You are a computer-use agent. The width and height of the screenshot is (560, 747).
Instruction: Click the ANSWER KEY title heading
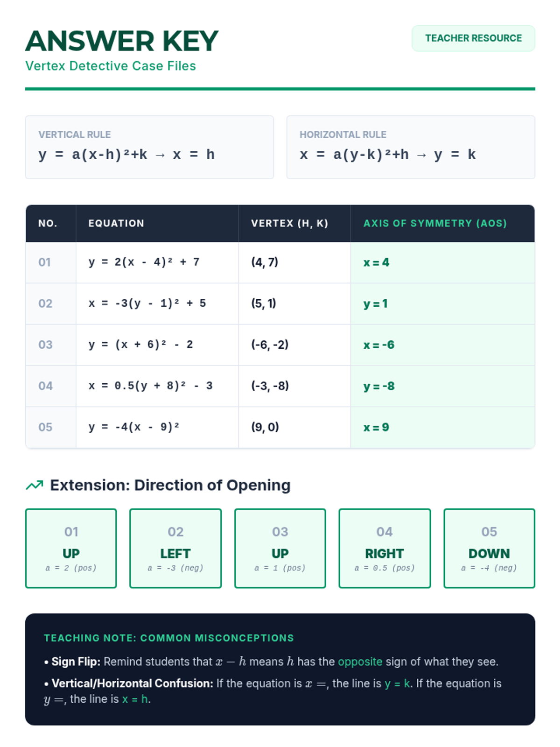pos(122,41)
